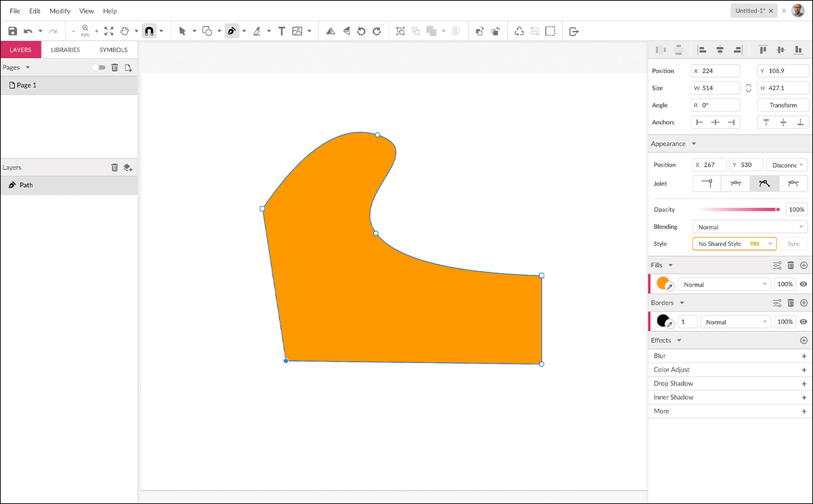Delete the layer with the Layers trash icon
Image resolution: width=813 pixels, height=504 pixels.
114,167
